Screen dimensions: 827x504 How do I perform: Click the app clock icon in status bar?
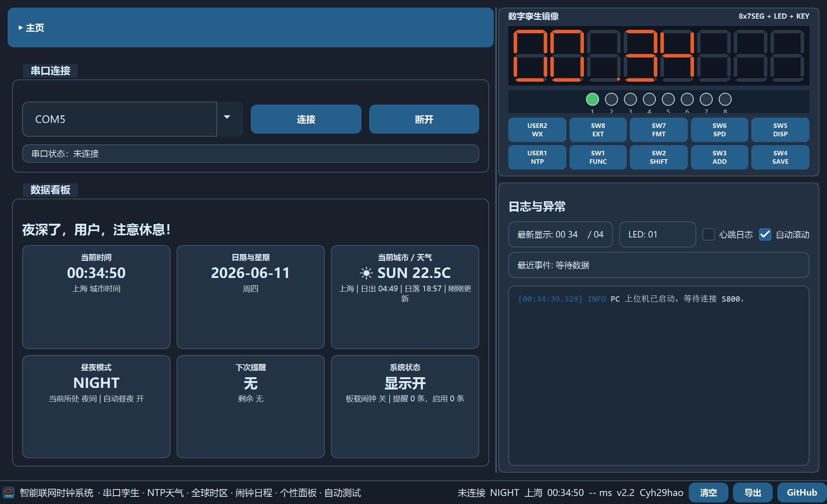point(8,493)
